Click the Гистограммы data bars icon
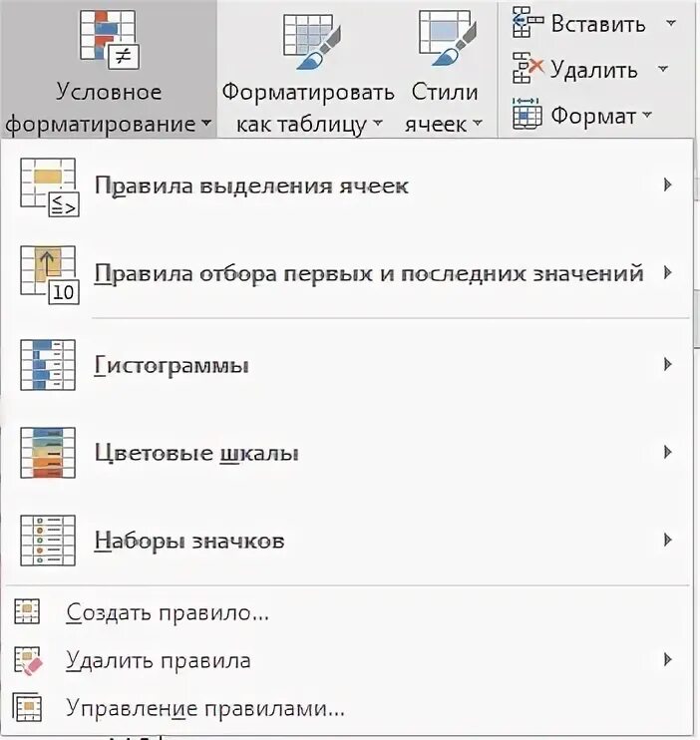Image resolution: width=700 pixels, height=740 pixels. pos(48,365)
